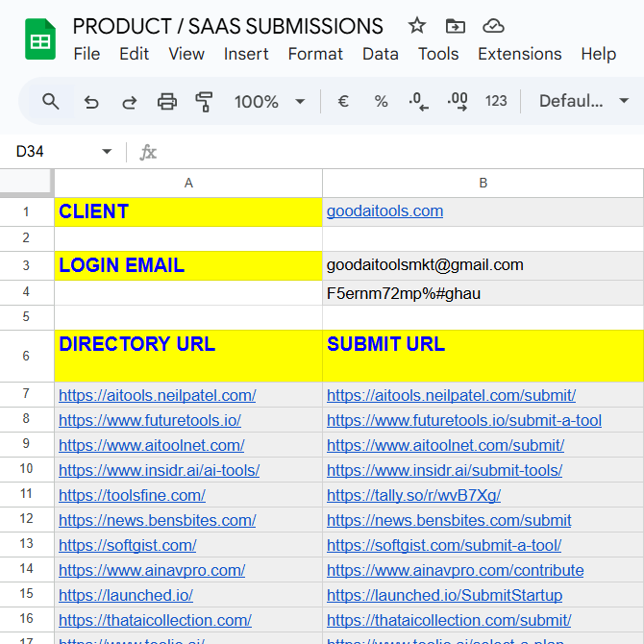Open the Format menu
644x644 pixels.
pyautogui.click(x=315, y=54)
